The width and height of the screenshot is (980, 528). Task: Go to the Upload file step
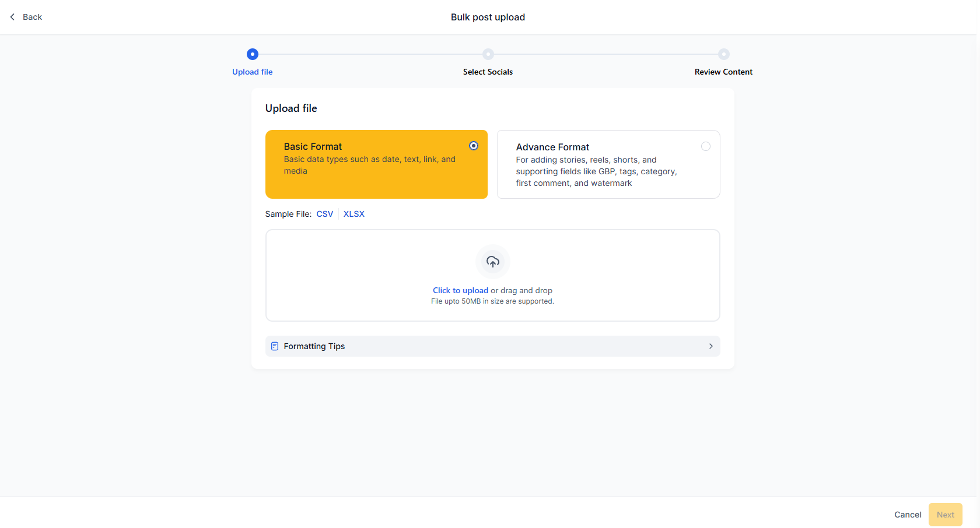tap(253, 72)
